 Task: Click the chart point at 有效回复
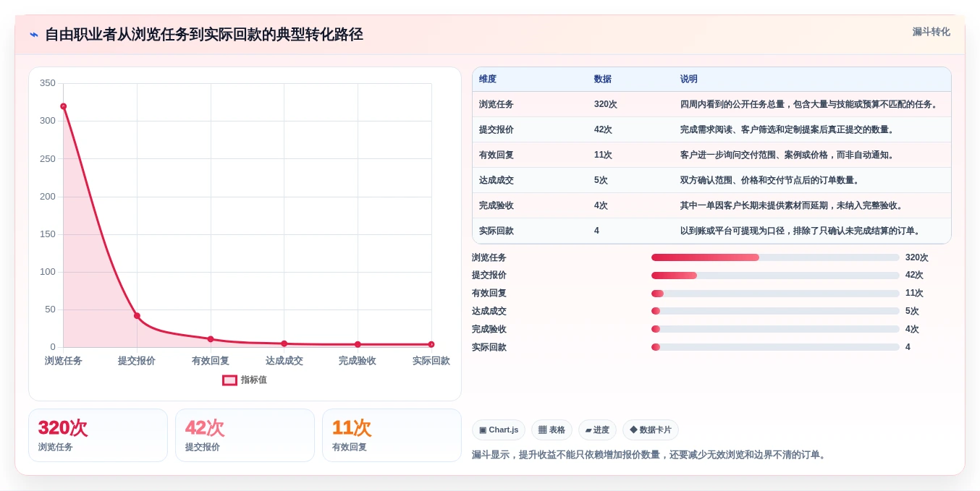211,339
